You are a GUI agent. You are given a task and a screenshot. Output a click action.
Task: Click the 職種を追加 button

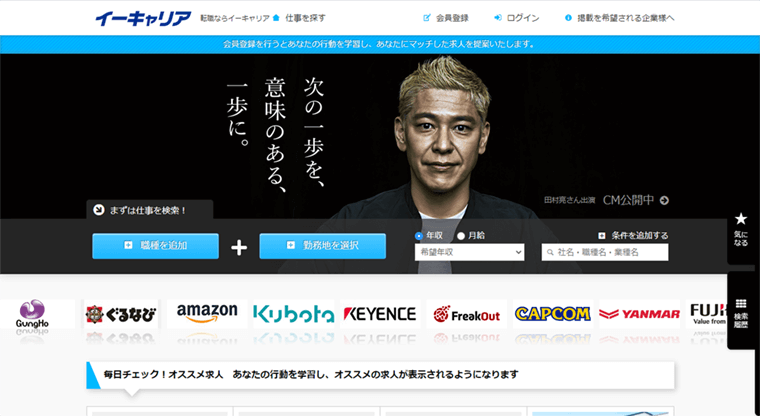[155, 245]
